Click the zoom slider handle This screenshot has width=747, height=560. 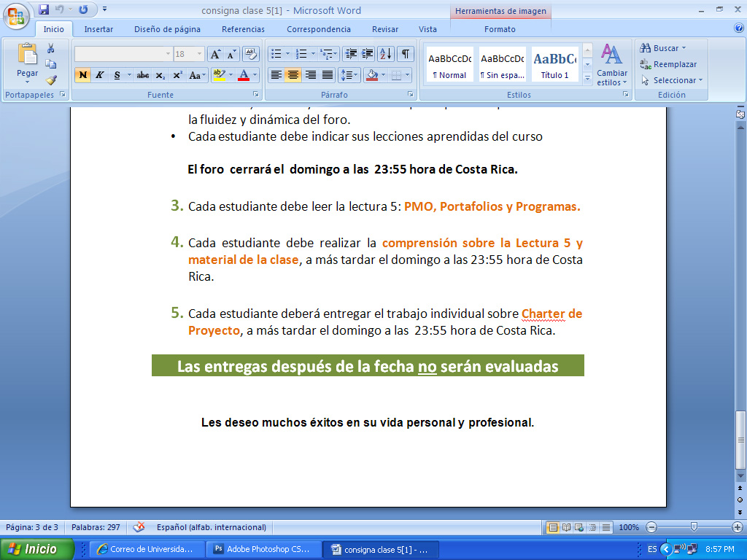(x=694, y=527)
